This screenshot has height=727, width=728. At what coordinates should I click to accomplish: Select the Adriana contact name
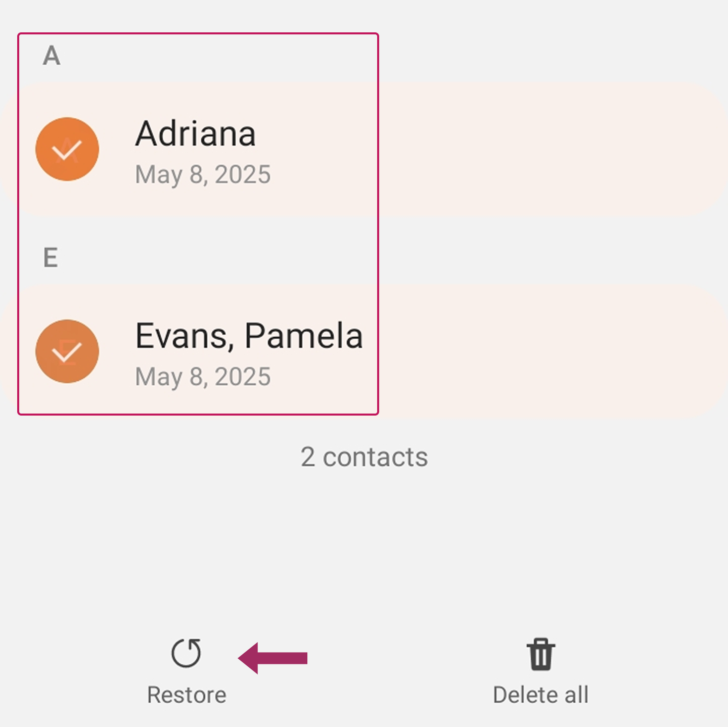point(195,134)
